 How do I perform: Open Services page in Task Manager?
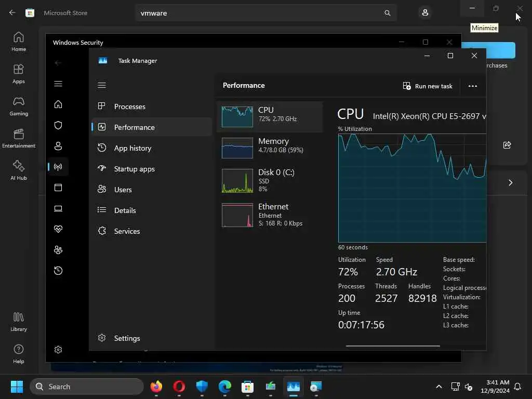152,231
